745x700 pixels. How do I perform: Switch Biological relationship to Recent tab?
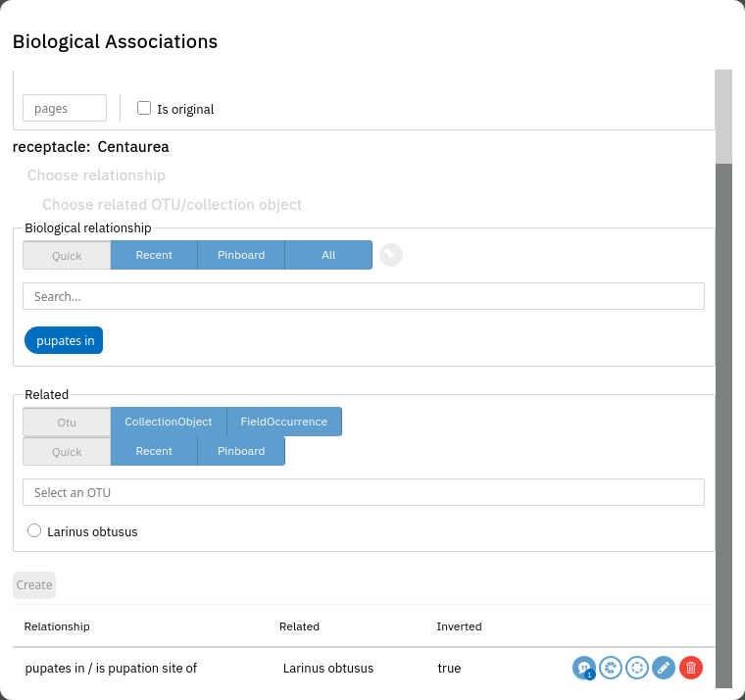(154, 255)
